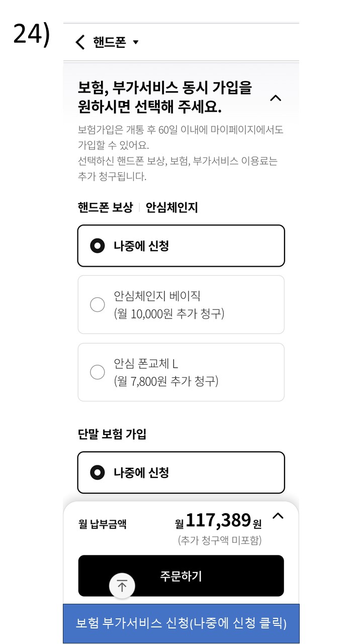Collapse the 보험, 부가서비스 section chevron

pyautogui.click(x=276, y=98)
